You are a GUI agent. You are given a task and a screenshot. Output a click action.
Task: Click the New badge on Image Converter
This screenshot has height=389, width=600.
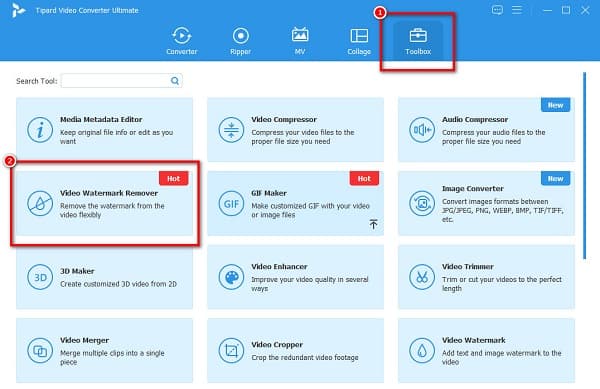[555, 178]
